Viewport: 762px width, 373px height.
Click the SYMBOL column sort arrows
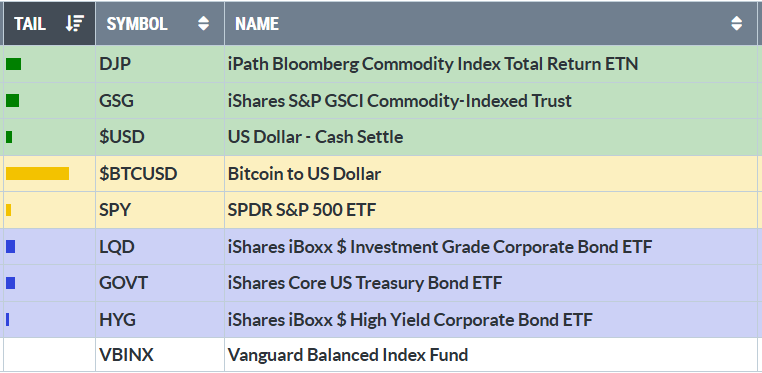point(204,23)
